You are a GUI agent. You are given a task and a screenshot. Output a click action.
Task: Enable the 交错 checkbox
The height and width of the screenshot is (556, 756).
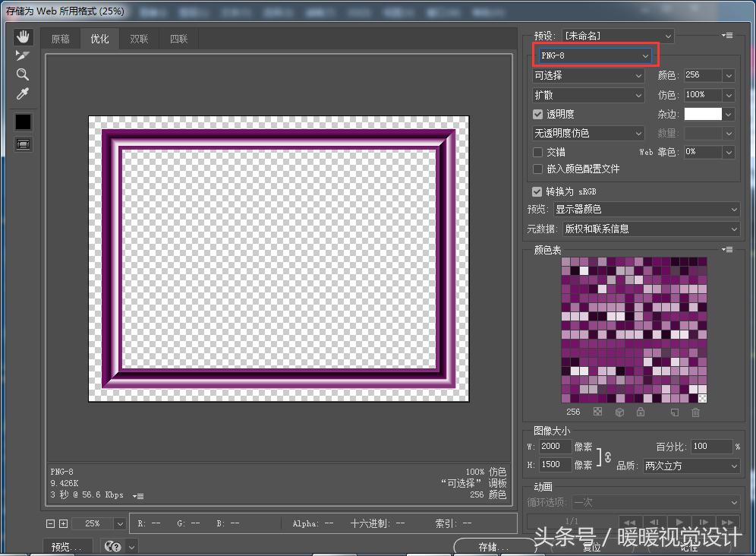click(x=538, y=152)
